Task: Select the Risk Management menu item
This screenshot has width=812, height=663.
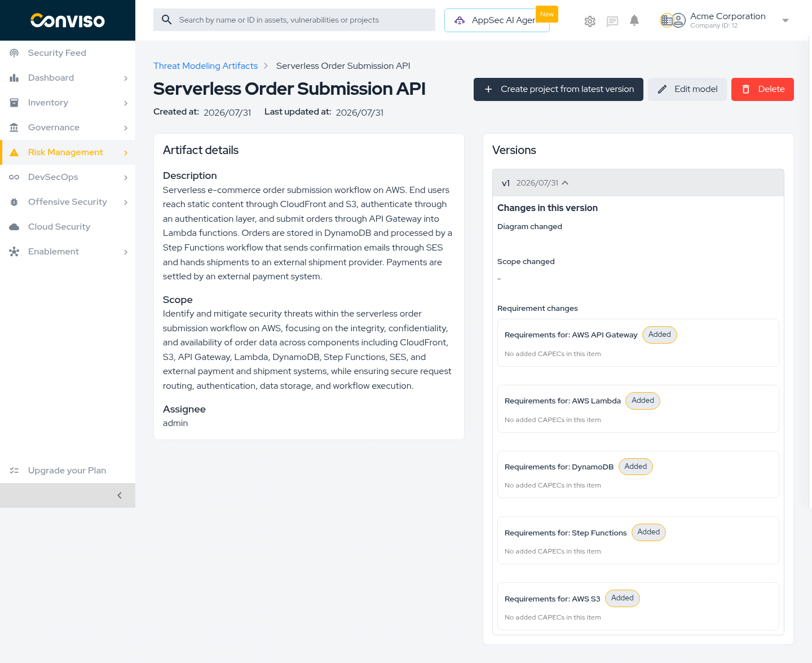Action: [x=68, y=152]
